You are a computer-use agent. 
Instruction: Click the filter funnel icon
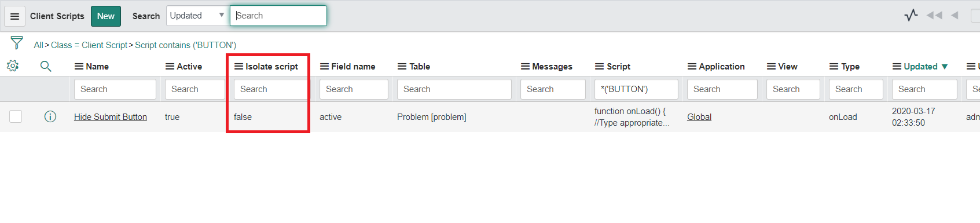click(17, 42)
